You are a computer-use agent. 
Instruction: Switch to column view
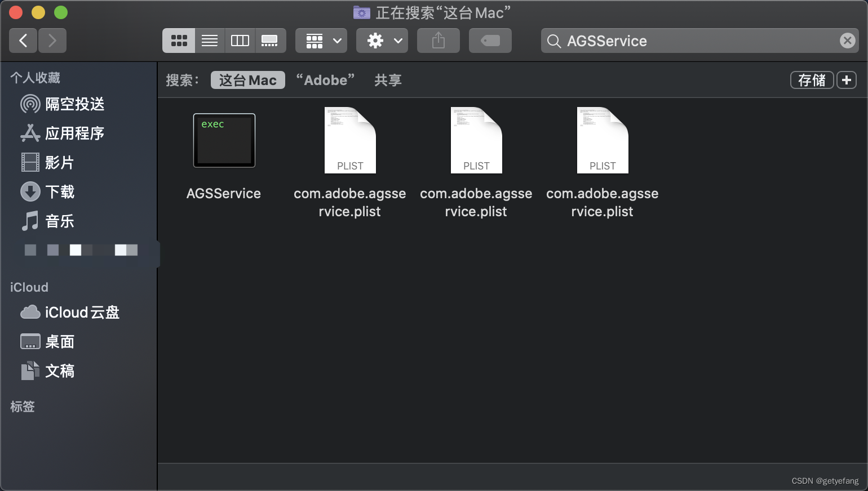(x=240, y=41)
